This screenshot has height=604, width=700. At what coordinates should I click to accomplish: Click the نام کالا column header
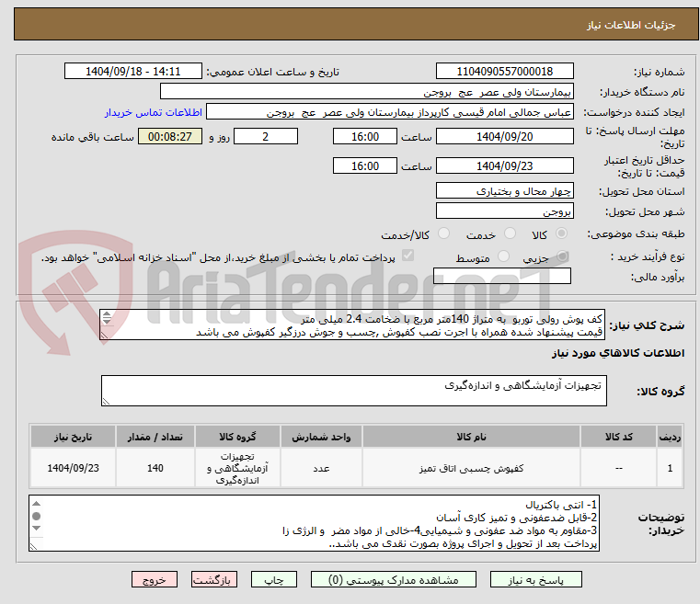tap(471, 437)
